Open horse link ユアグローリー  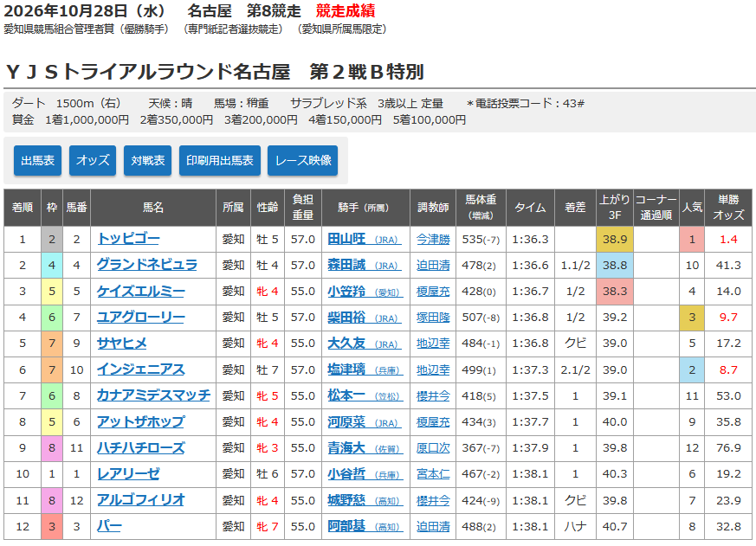pos(141,317)
